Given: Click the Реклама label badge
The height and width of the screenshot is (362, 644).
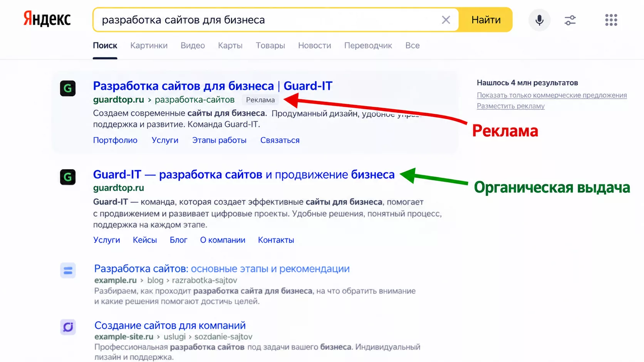Looking at the screenshot, I should [260, 100].
